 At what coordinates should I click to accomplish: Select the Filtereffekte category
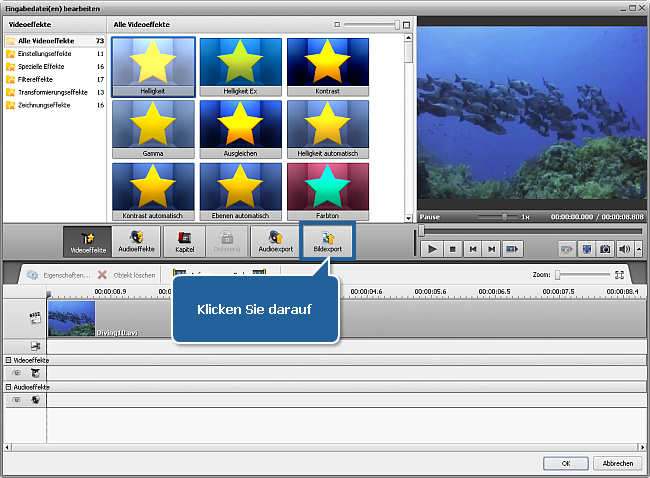[x=32, y=78]
